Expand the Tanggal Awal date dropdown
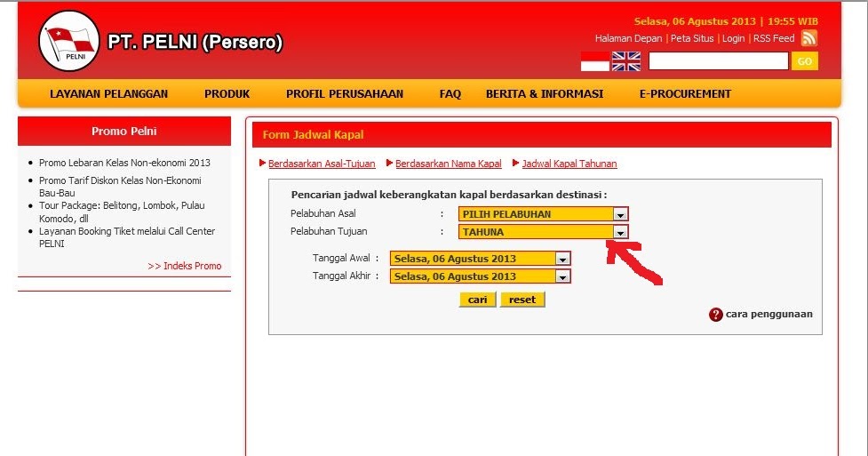The height and width of the screenshot is (456, 868). pyautogui.click(x=480, y=259)
